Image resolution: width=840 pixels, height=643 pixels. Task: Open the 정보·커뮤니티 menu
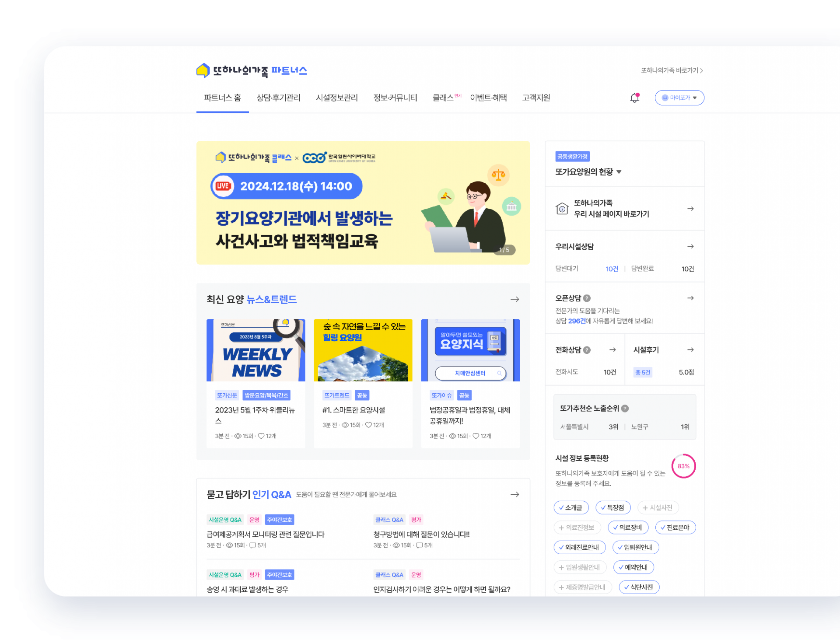coord(395,98)
